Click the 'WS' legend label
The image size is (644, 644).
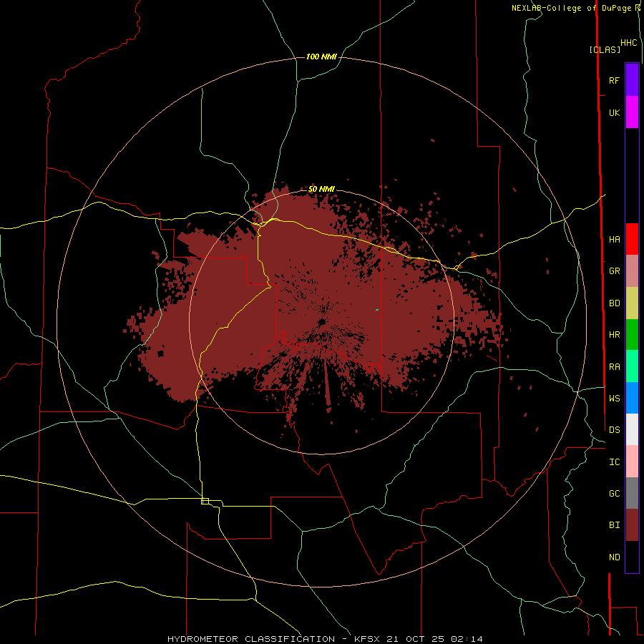pos(614,399)
